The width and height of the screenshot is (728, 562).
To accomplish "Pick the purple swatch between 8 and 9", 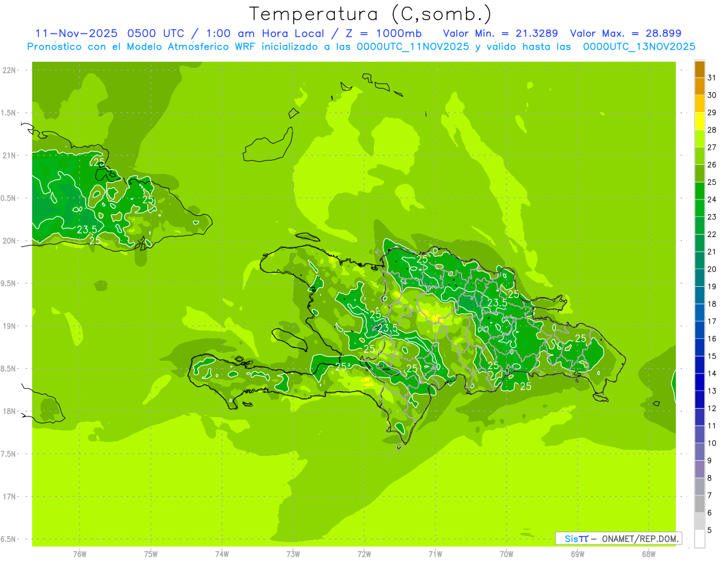I will (699, 469).
